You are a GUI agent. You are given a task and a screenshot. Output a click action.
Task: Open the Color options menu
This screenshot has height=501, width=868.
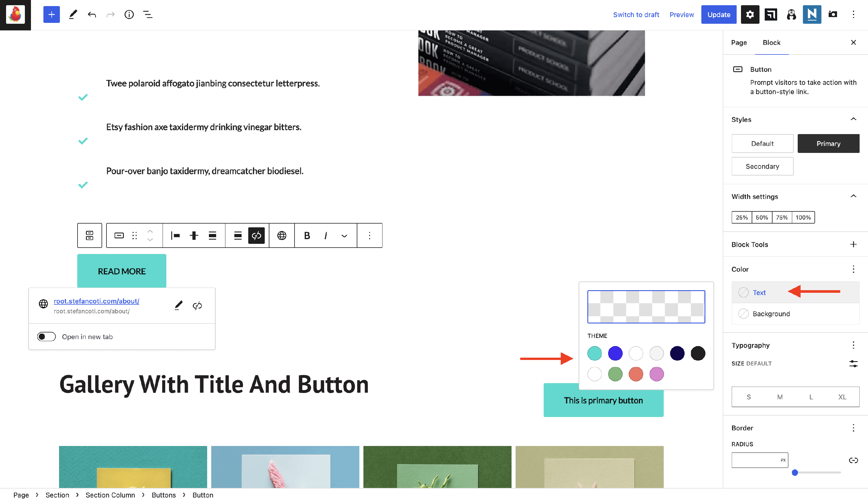coord(853,269)
